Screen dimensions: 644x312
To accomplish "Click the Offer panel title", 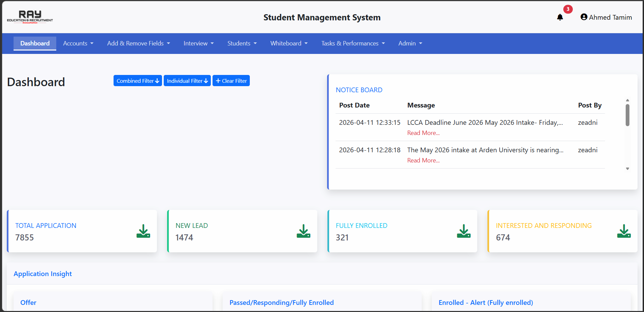I will coord(28,303).
